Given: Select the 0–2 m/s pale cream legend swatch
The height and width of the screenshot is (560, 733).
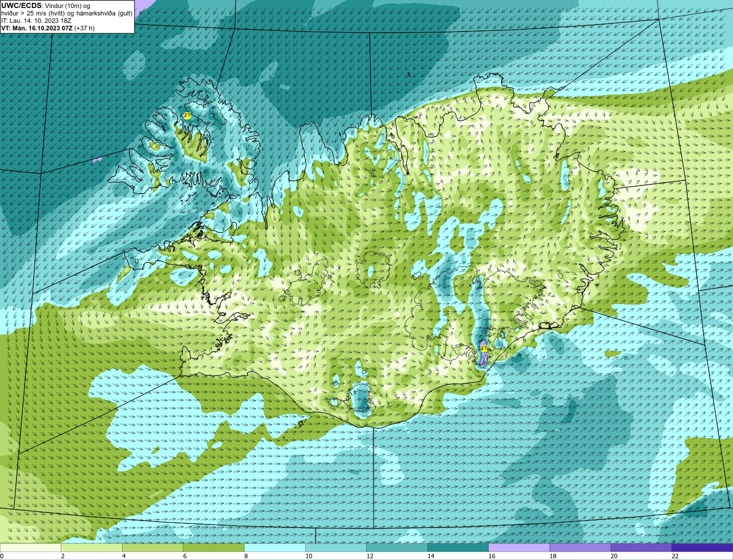Looking at the screenshot, I should point(30,547).
